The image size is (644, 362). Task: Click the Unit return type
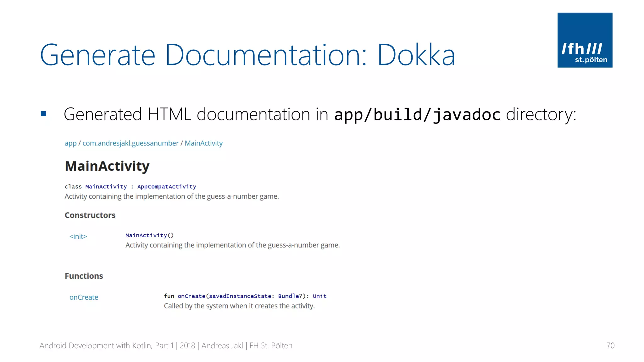pyautogui.click(x=319, y=296)
